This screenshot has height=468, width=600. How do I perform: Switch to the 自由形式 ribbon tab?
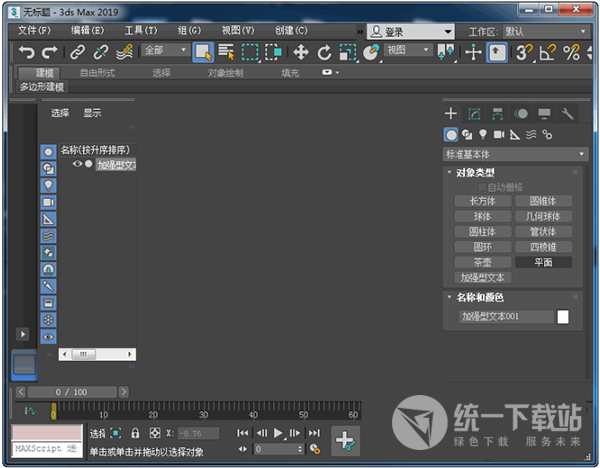pos(100,73)
